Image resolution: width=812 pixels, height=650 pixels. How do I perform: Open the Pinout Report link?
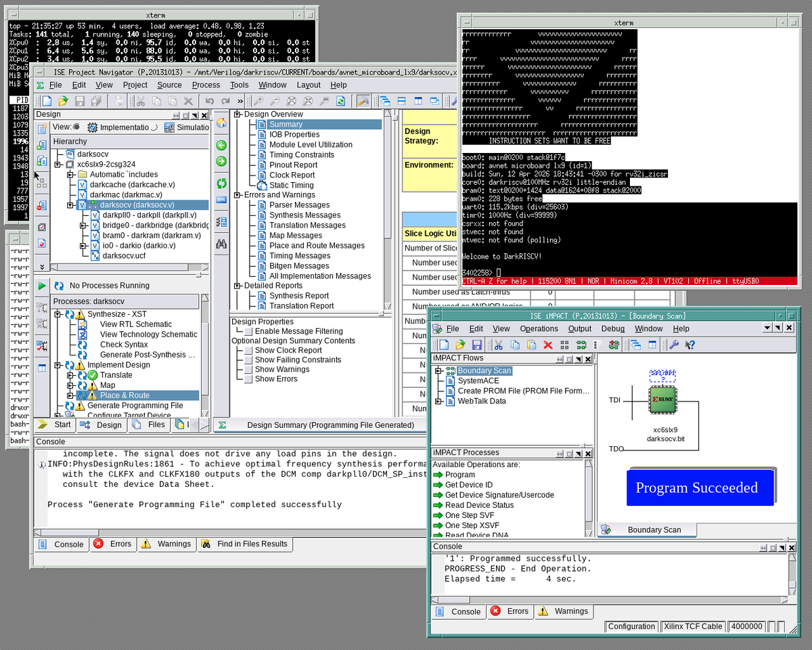[293, 165]
